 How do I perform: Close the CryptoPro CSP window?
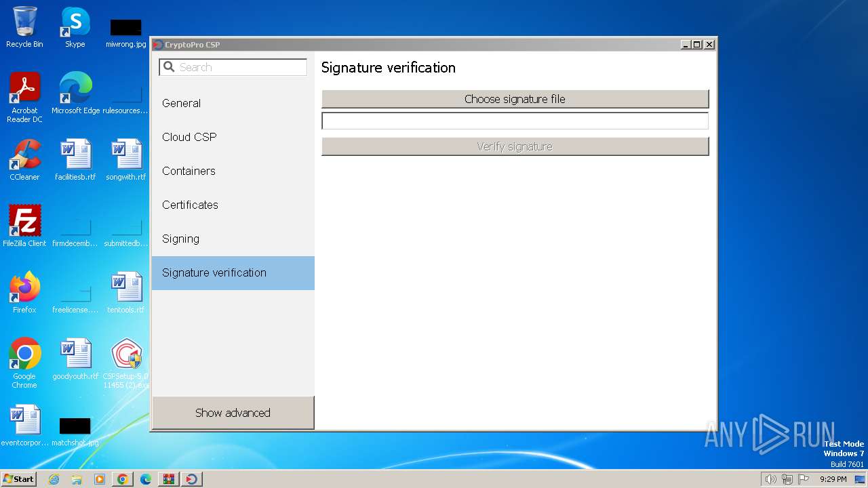709,45
